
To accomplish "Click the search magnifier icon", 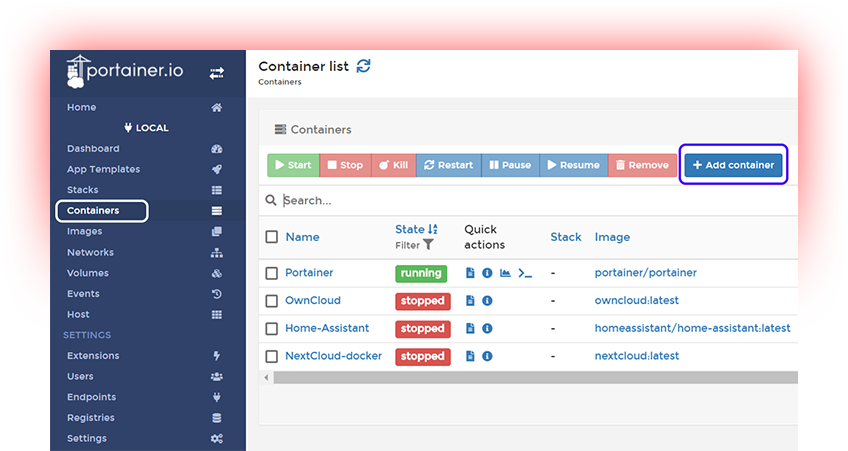I will 271,201.
